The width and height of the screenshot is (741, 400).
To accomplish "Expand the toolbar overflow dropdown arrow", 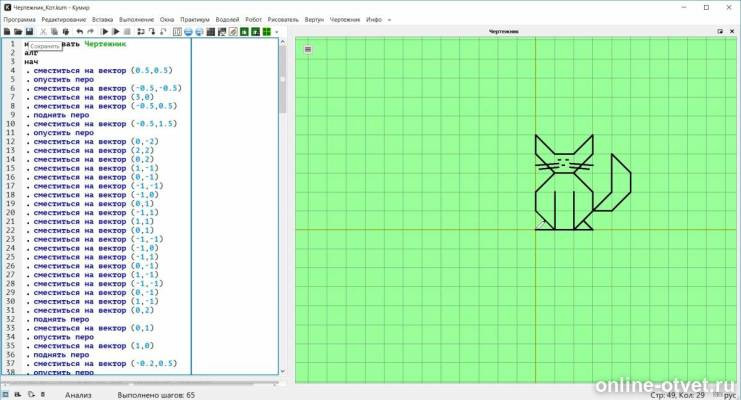I will (276, 32).
